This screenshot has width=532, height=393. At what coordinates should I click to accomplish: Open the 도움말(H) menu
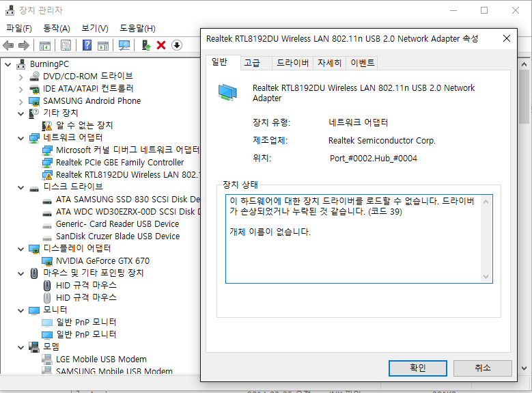137,28
